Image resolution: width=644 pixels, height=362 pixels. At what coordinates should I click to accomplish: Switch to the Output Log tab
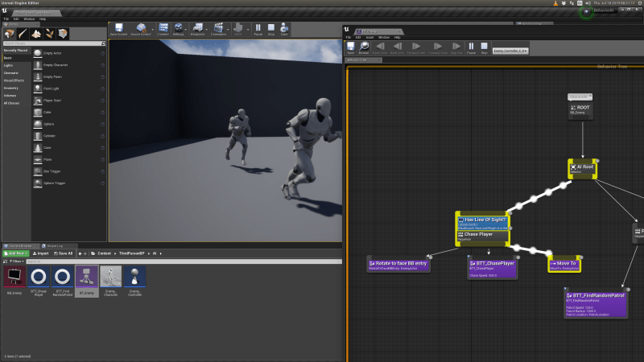coord(52,245)
